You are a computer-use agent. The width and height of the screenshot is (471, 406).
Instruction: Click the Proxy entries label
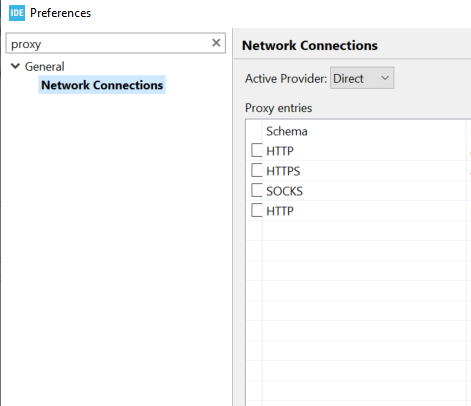coord(278,108)
